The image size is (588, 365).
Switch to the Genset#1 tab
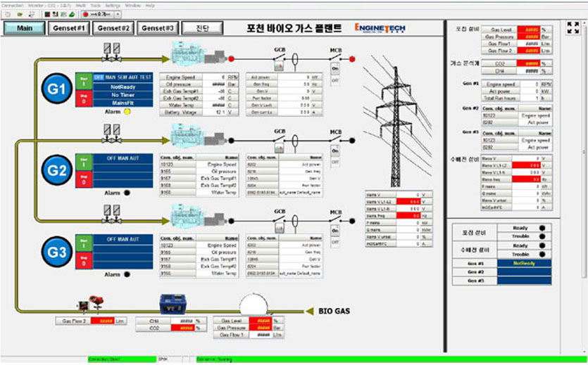point(69,28)
